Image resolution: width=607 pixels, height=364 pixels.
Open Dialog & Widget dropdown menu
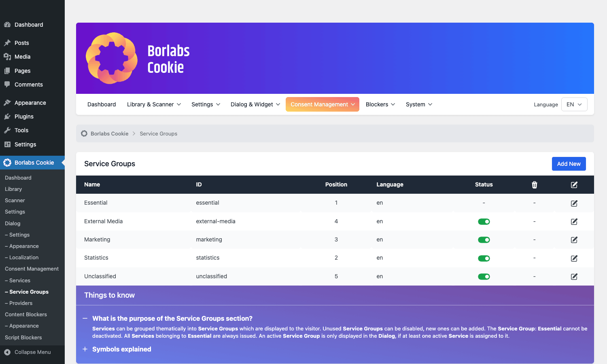[255, 104]
